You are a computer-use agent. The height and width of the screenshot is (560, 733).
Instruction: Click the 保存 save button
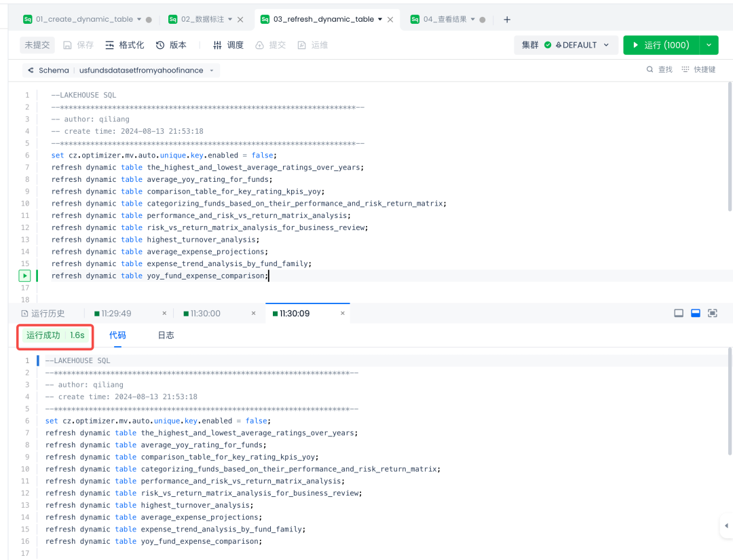79,45
